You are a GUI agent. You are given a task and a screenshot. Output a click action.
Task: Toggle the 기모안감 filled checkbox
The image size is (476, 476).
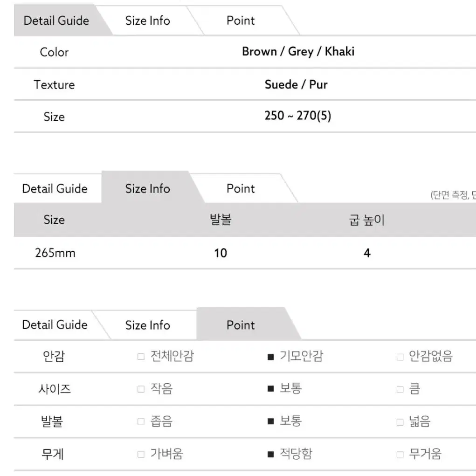point(271,357)
